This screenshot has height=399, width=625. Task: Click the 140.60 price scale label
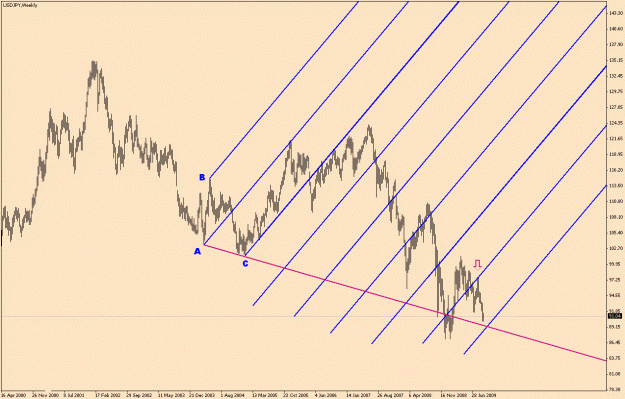[616, 29]
